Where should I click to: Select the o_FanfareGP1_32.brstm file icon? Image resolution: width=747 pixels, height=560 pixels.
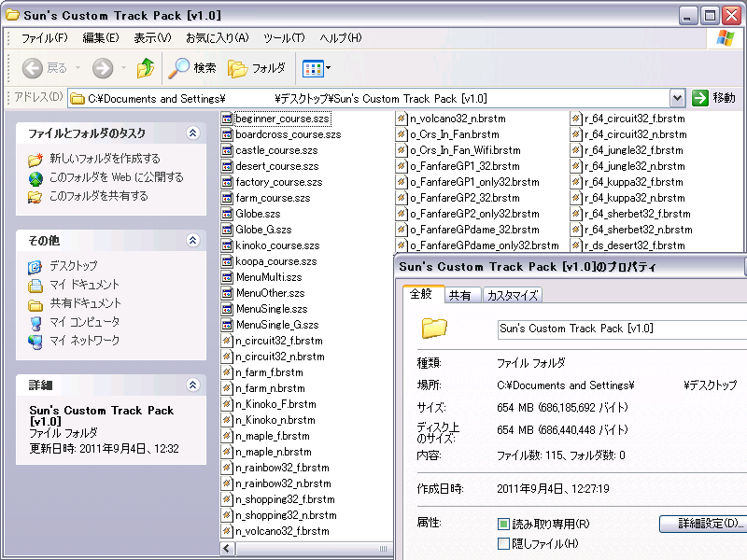(402, 166)
